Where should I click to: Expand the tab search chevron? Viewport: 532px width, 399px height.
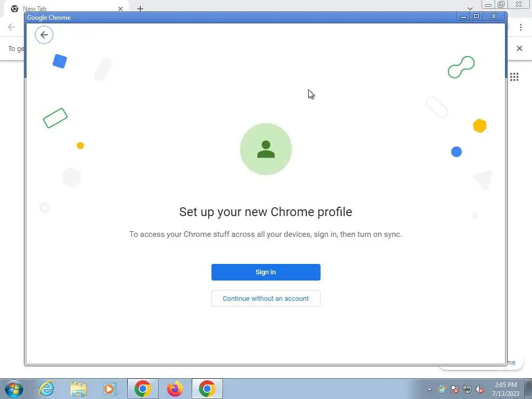[x=470, y=8]
